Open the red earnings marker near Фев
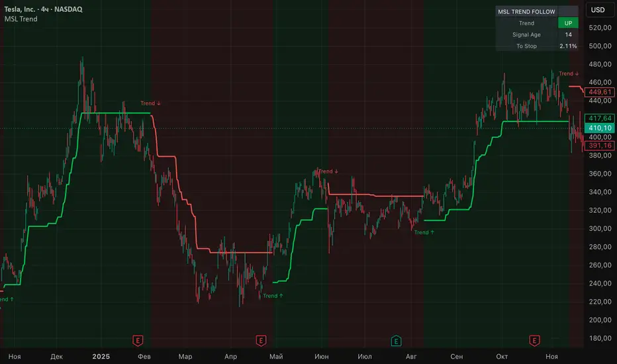 (x=138, y=340)
